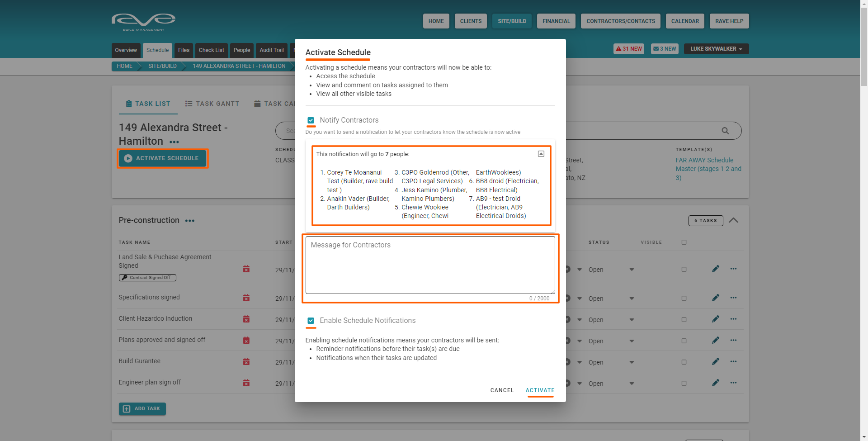Open status dropdown for Engineer plan sign off

632,384
